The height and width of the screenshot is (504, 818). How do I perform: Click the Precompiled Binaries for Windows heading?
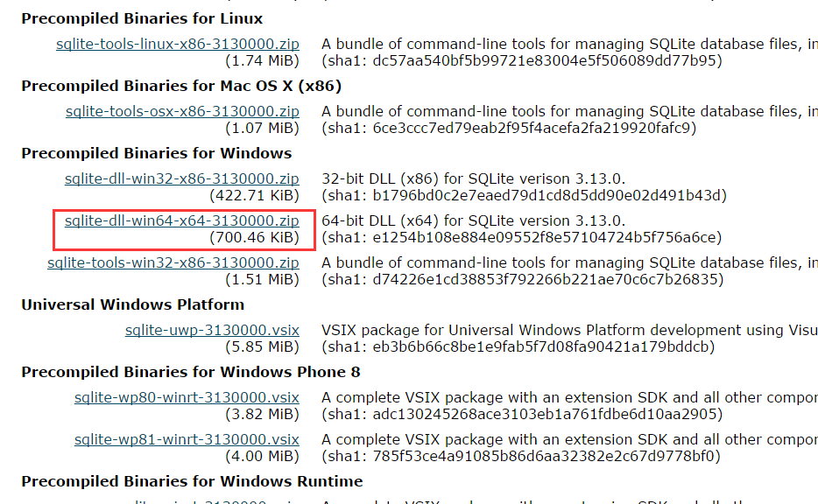[157, 153]
